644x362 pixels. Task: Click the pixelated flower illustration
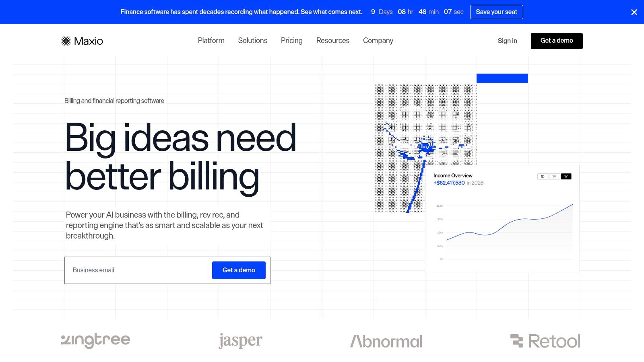[425, 148]
